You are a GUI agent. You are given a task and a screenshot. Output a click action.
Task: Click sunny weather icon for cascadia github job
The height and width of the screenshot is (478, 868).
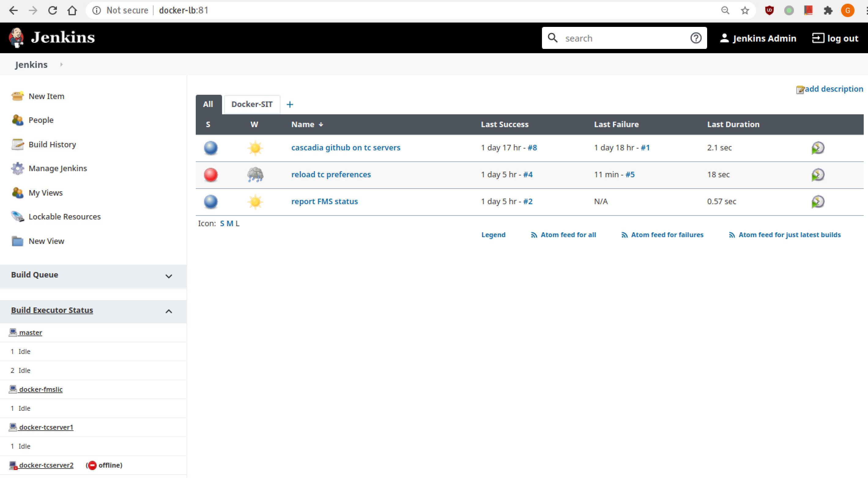click(x=255, y=148)
